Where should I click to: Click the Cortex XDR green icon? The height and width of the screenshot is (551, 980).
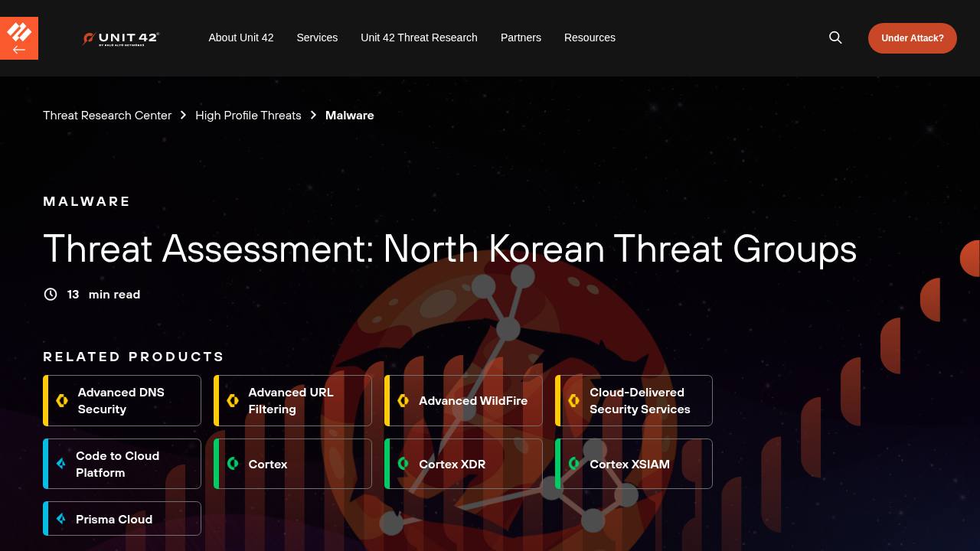(x=403, y=464)
